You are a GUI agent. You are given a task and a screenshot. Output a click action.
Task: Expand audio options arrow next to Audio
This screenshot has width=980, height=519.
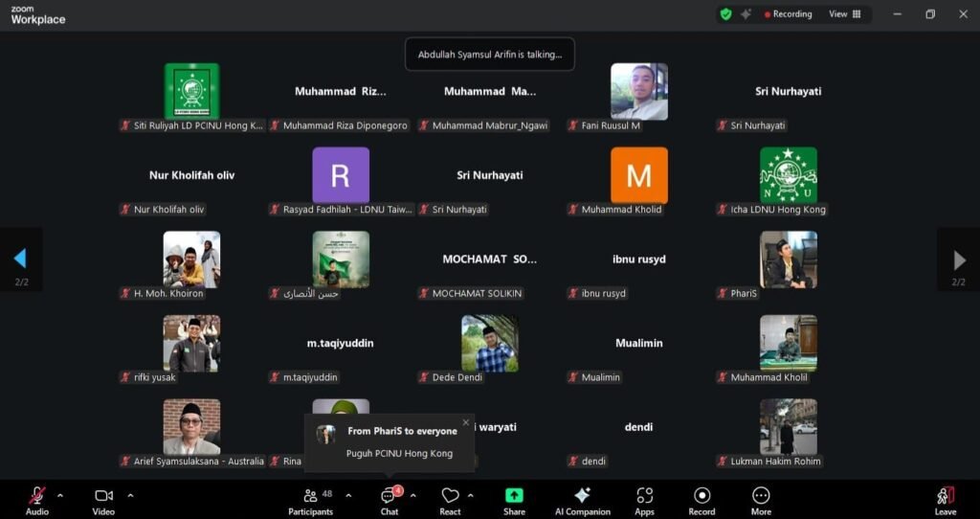60,495
